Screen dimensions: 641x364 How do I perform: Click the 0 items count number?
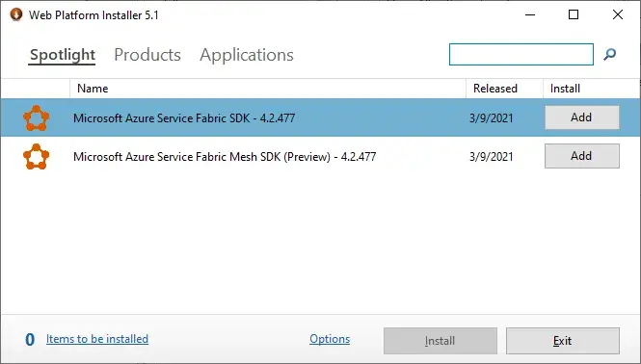click(x=30, y=340)
